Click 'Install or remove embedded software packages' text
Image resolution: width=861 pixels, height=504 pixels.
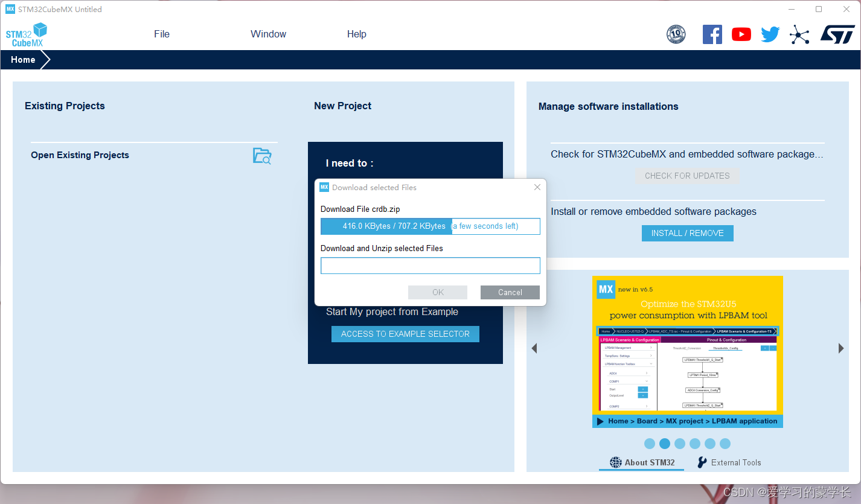653,211
